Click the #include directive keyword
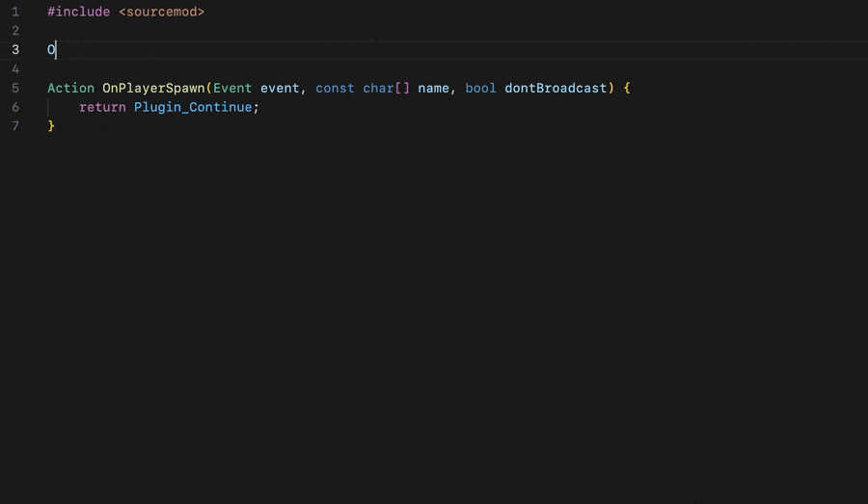 click(79, 12)
